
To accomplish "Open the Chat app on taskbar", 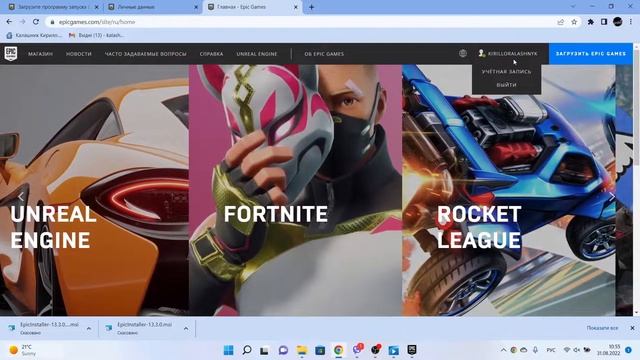I will 283,350.
